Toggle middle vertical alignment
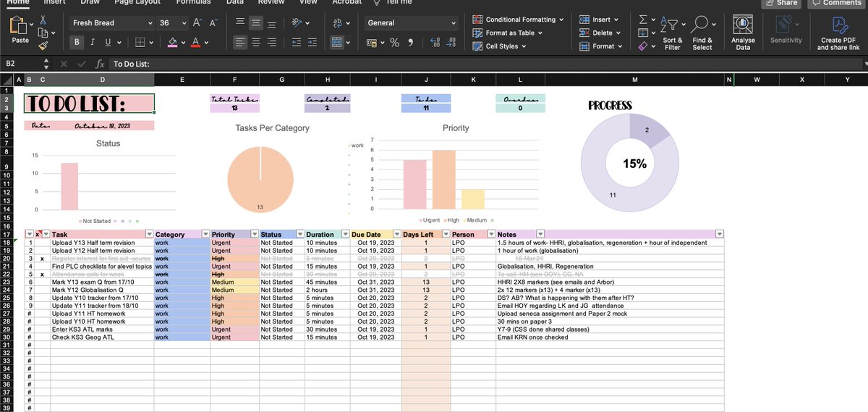Viewport: 868px width, 412px height. point(256,23)
